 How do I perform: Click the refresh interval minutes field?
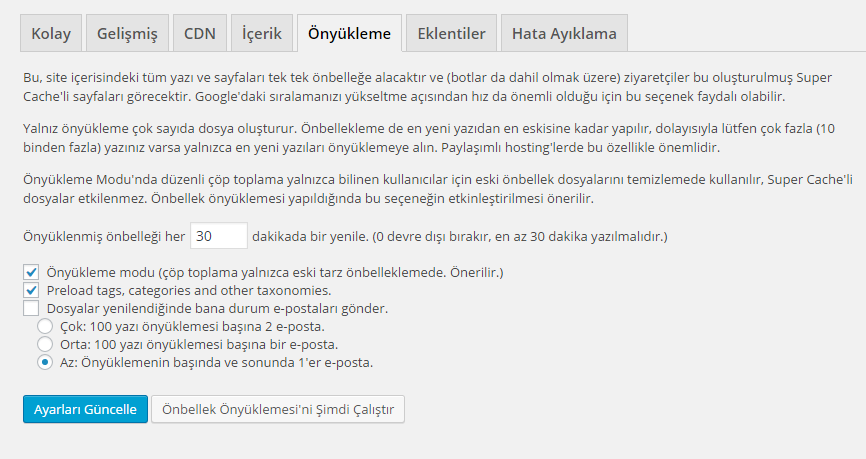218,236
